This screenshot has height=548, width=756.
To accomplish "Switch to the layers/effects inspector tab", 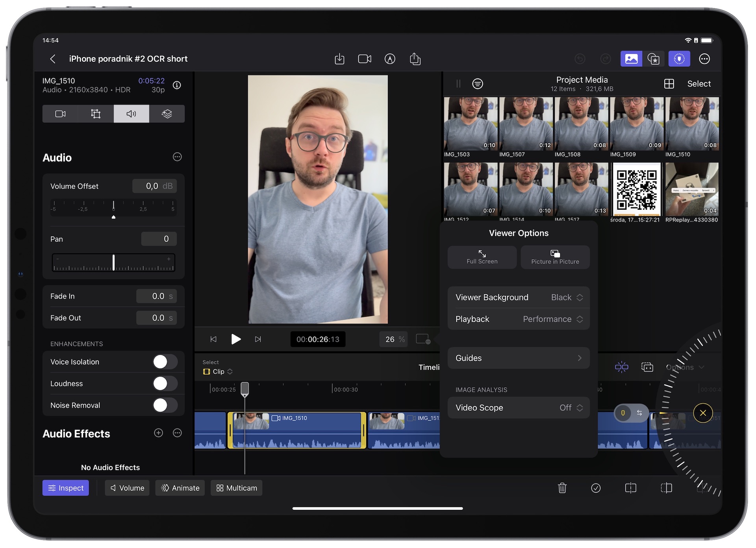I will coord(167,114).
